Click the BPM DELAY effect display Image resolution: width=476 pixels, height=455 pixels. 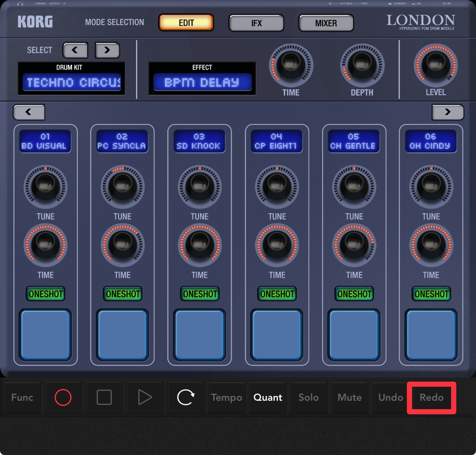point(202,82)
